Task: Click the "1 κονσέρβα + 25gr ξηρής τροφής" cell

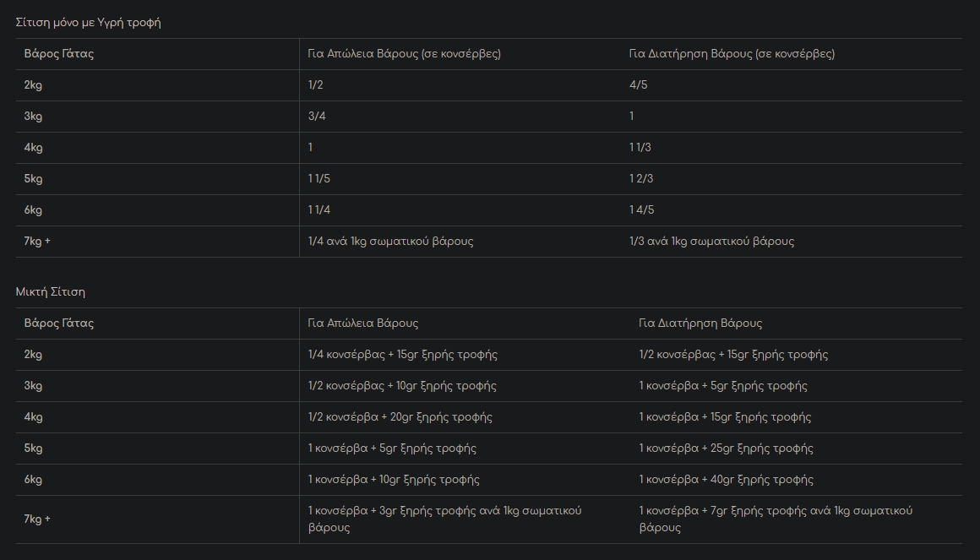Action: tap(726, 449)
